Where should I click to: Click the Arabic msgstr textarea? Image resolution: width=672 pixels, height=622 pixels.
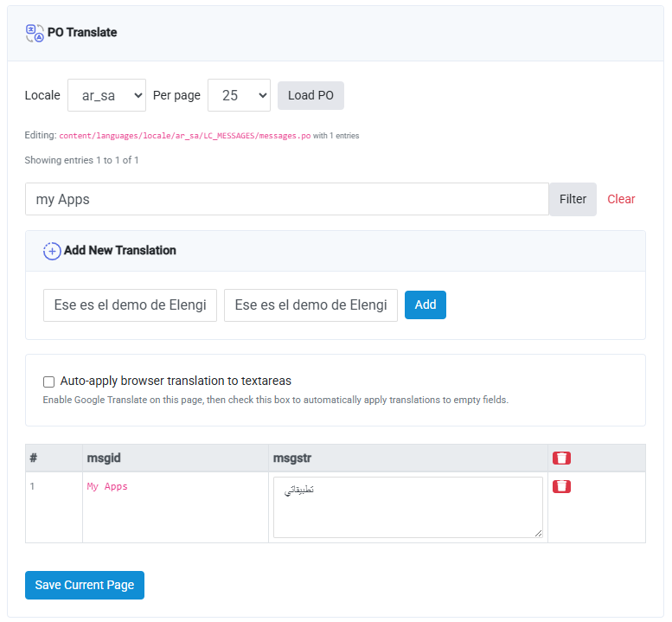pos(408,508)
